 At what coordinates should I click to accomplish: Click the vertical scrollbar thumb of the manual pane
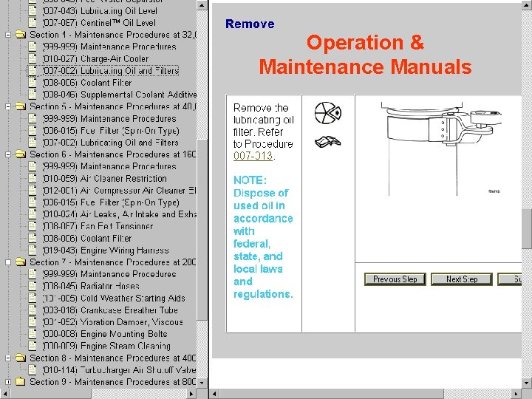click(x=527, y=228)
